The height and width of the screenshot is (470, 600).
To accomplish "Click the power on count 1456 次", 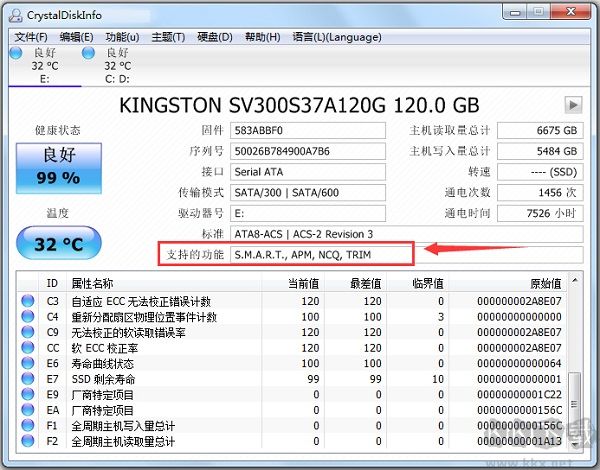I will point(540,193).
